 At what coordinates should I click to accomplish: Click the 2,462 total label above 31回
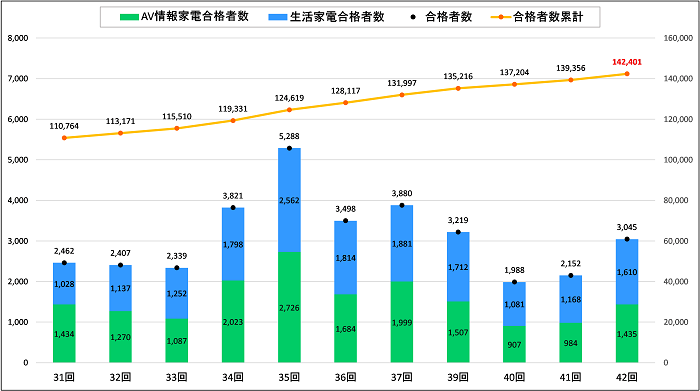coord(64,251)
